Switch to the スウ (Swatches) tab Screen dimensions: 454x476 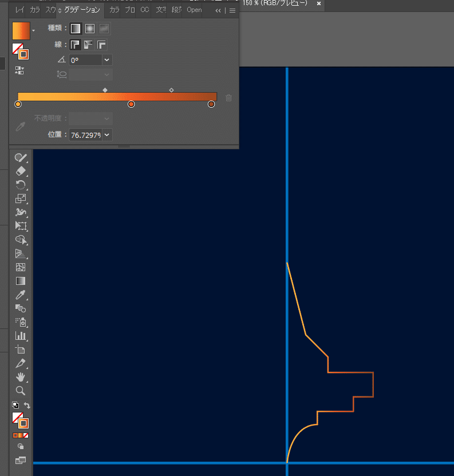coord(50,10)
